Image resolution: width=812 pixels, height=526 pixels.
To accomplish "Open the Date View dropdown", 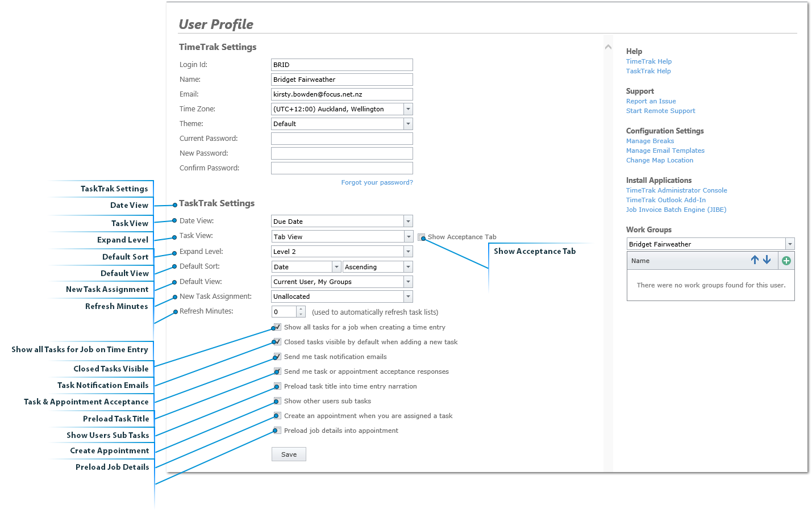I will click(408, 222).
